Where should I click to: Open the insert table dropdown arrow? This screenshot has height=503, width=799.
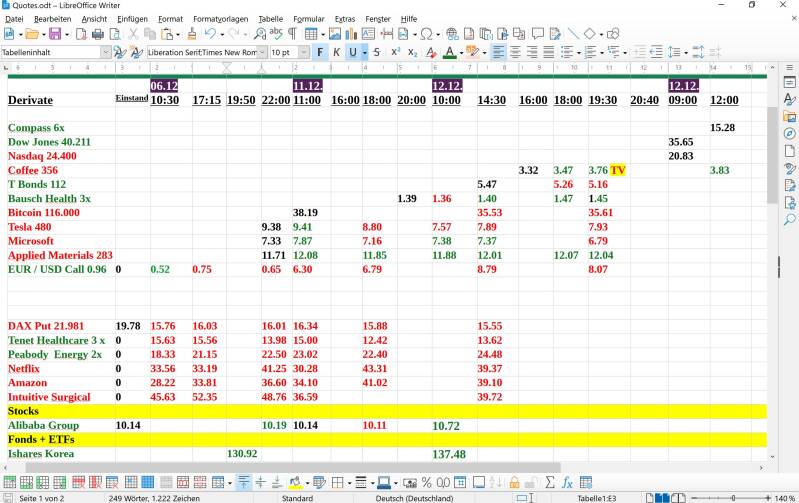click(323, 35)
